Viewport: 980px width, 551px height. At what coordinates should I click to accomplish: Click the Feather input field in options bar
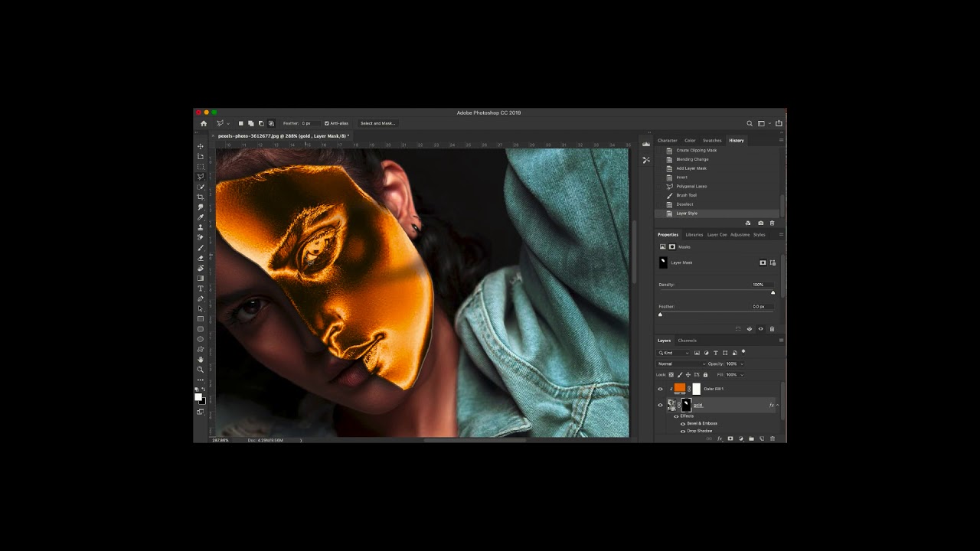(311, 123)
